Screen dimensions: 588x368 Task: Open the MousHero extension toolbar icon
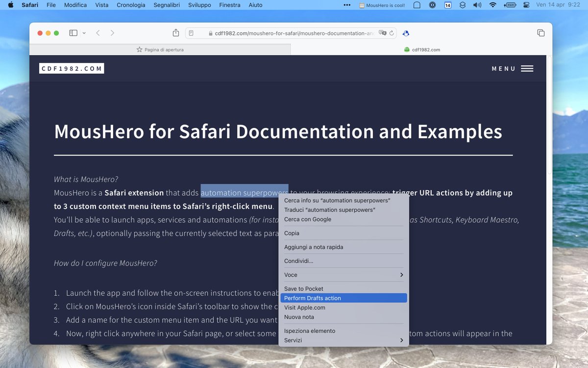coord(406,33)
